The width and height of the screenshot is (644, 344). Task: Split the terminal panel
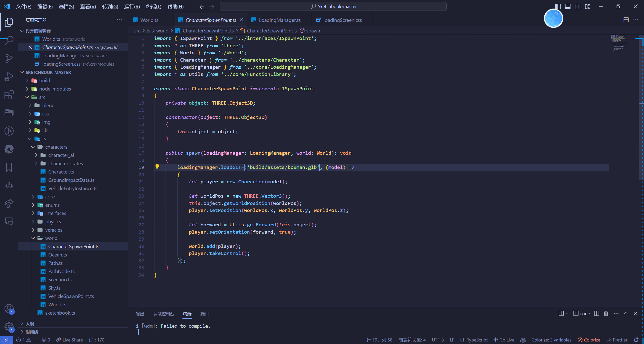point(596,313)
